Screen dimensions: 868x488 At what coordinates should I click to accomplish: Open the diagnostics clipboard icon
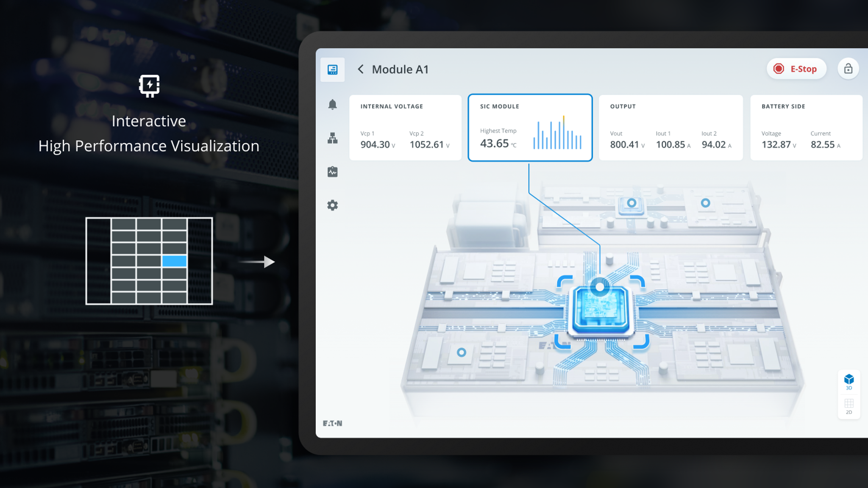[x=332, y=172]
